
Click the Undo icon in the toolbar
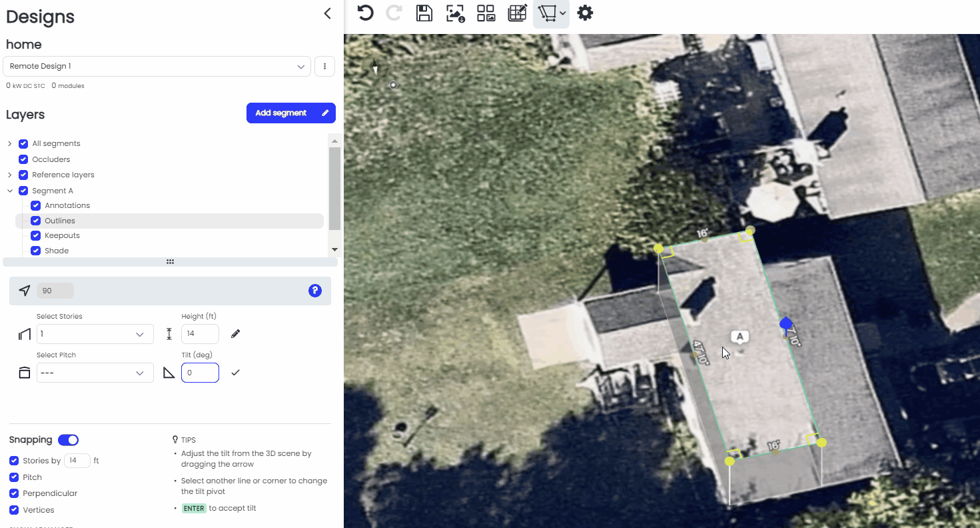pos(365,13)
